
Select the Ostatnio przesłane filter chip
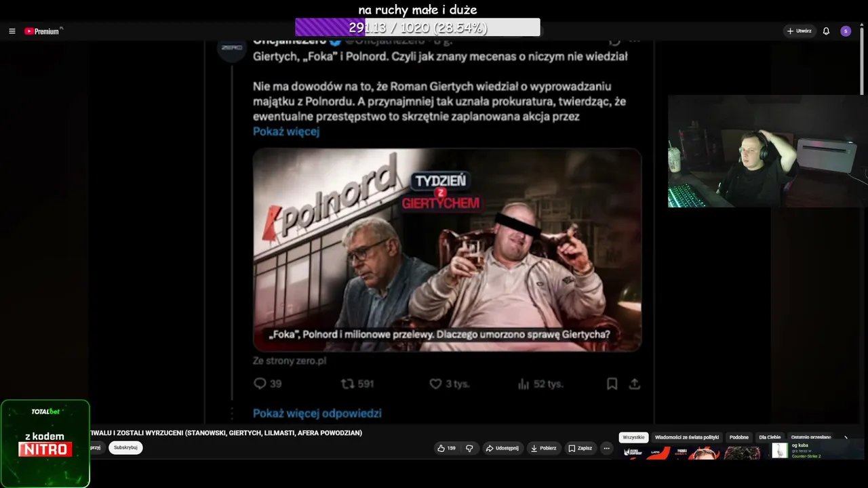tap(811, 437)
